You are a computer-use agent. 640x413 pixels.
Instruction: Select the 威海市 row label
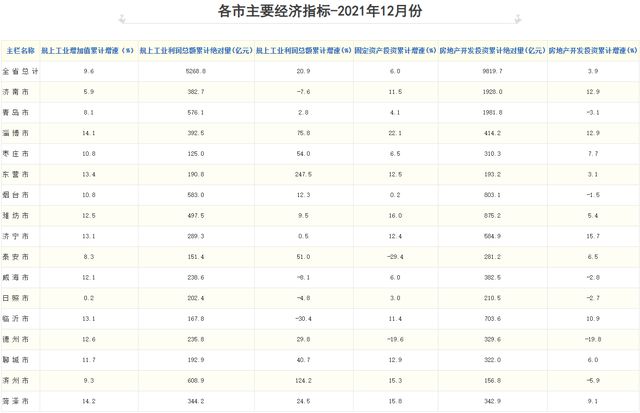(x=16, y=278)
